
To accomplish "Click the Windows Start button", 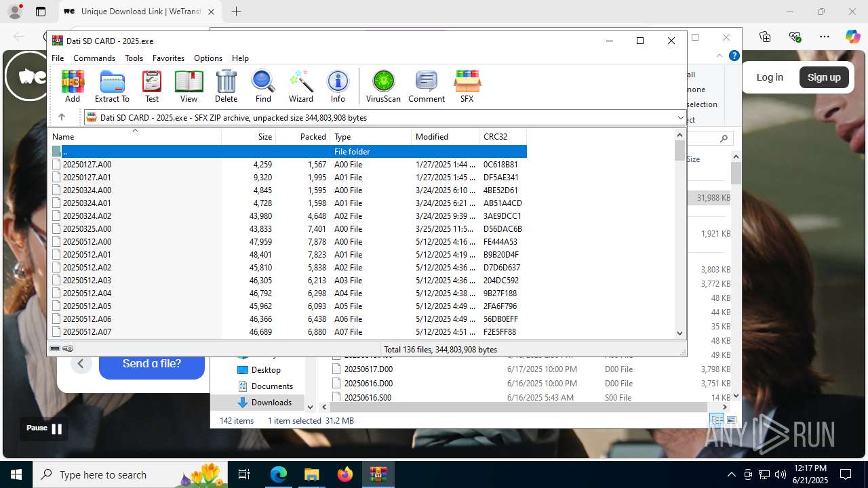I will (16, 474).
